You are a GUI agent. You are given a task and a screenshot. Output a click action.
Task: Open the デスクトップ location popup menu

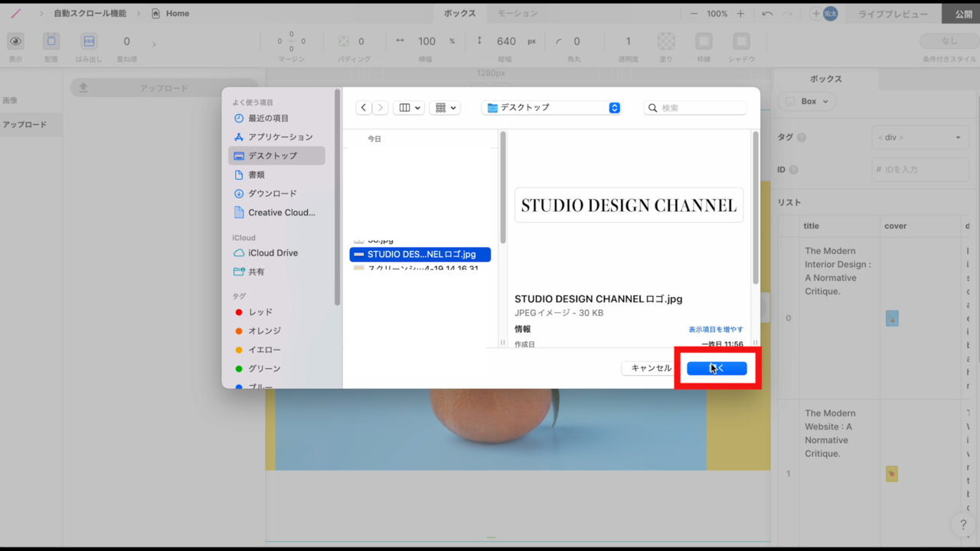click(551, 108)
